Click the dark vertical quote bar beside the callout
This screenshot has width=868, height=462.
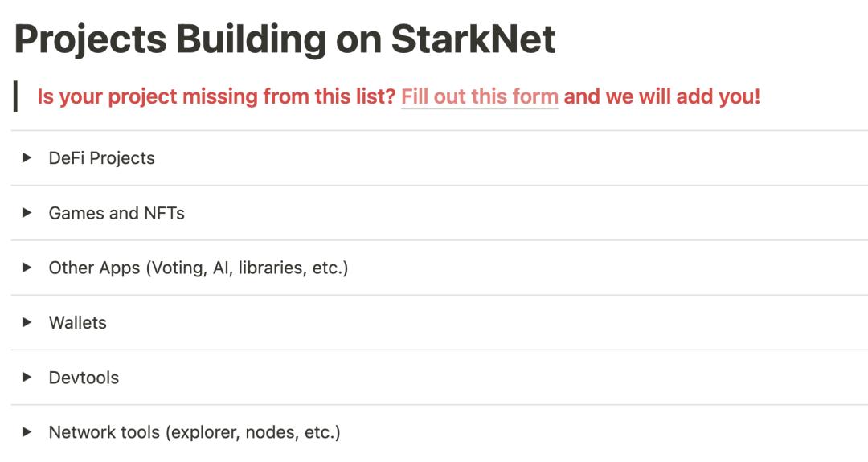point(16,97)
